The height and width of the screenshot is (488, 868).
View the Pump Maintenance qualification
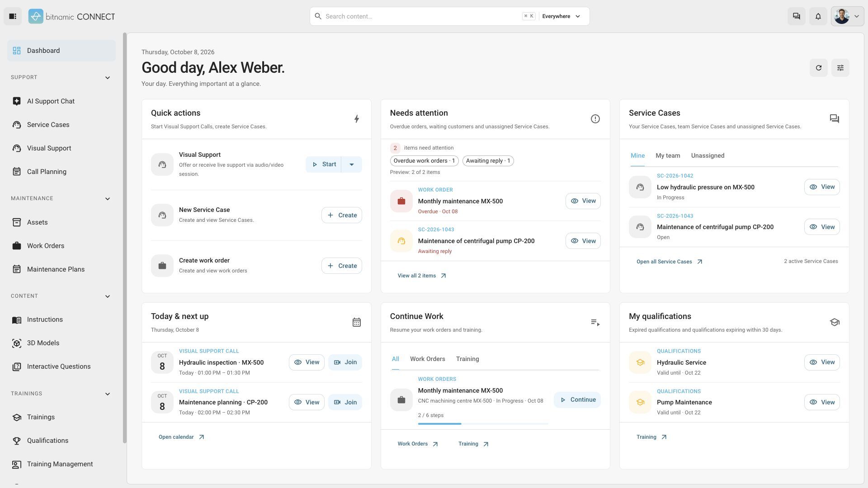821,402
